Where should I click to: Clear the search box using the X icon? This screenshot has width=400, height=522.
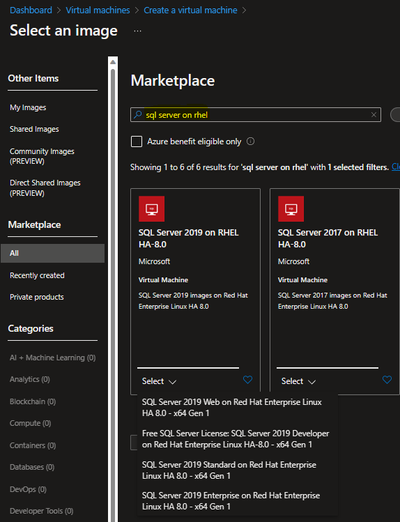click(374, 115)
